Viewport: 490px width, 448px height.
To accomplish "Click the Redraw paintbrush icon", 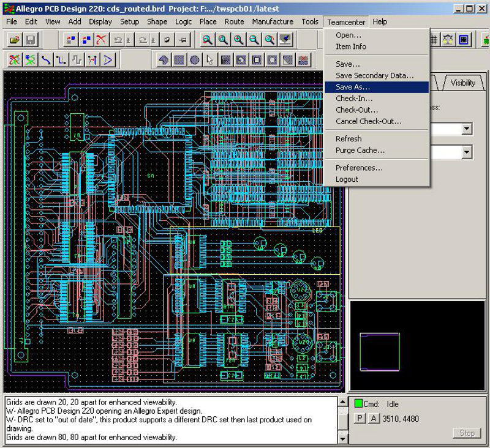I will pyautogui.click(x=285, y=40).
